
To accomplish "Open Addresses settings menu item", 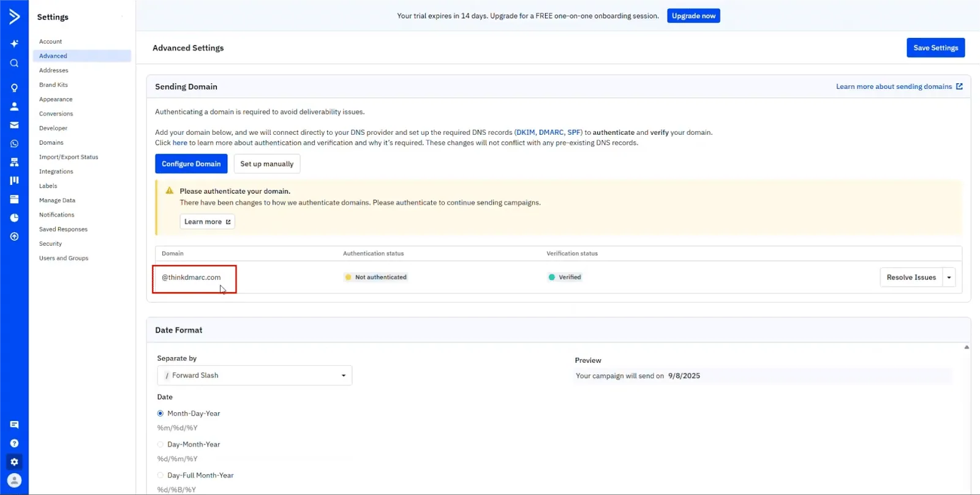I will tap(54, 70).
